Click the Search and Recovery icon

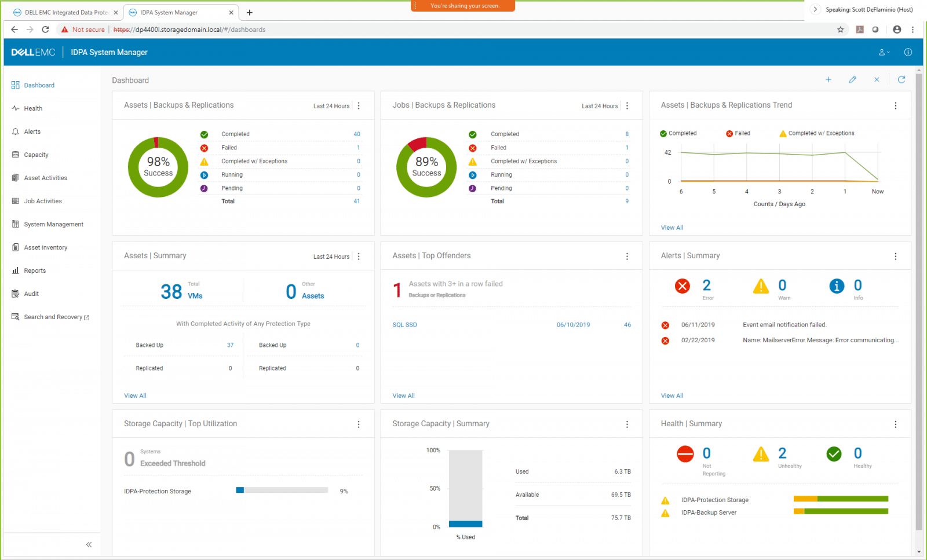(16, 317)
